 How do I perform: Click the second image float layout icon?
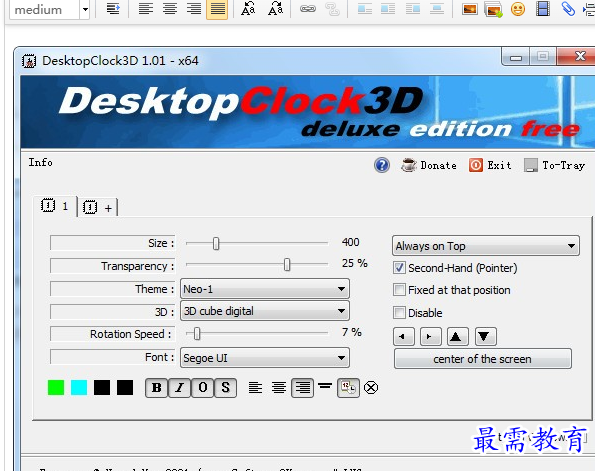388,9
